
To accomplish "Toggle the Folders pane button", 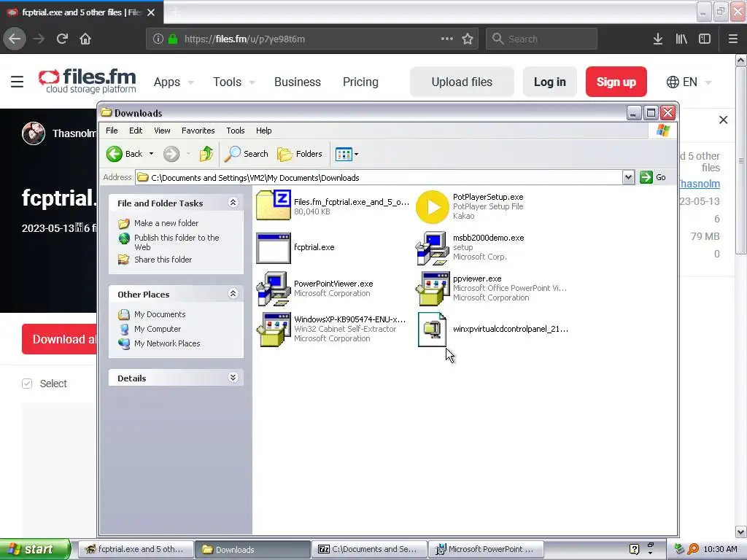I will click(300, 154).
